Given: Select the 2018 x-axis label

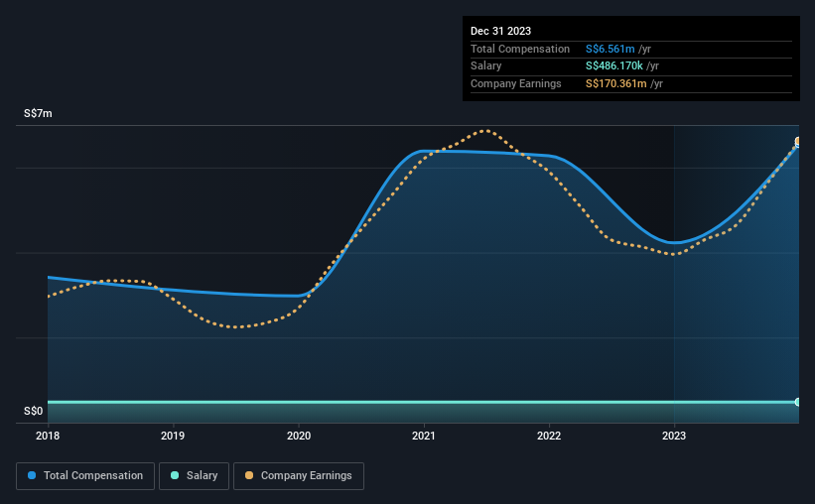Looking at the screenshot, I should point(48,436).
